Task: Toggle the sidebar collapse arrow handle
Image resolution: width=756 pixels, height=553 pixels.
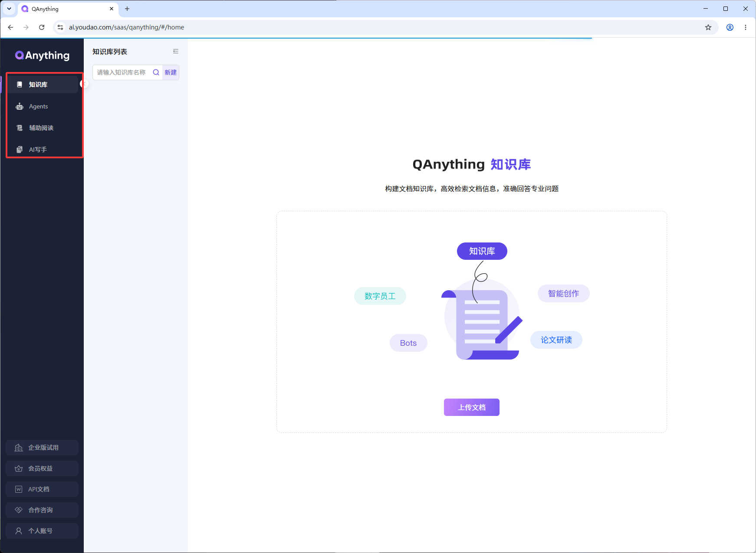Action: coord(84,84)
